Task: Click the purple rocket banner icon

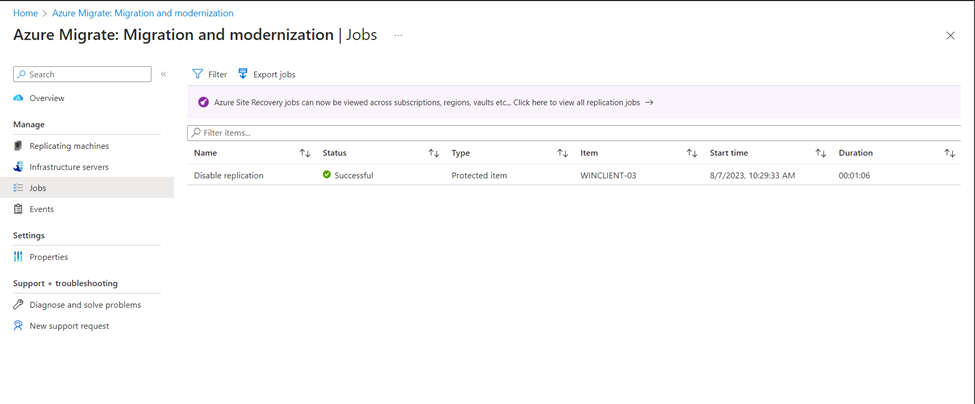Action: click(203, 103)
